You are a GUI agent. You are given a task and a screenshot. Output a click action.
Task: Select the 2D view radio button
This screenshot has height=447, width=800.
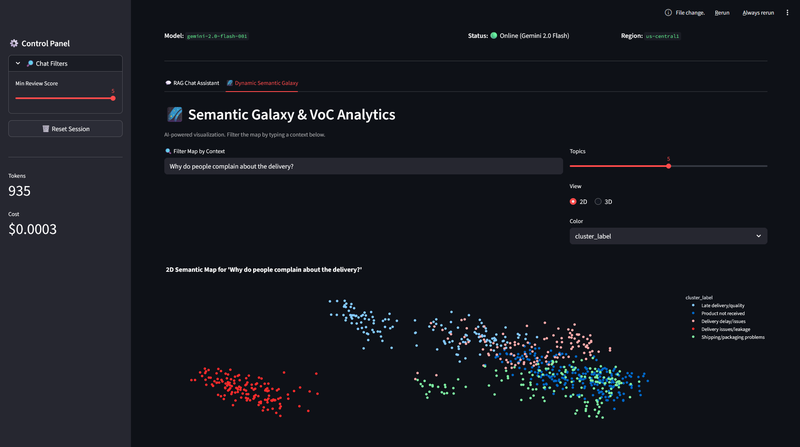point(573,202)
